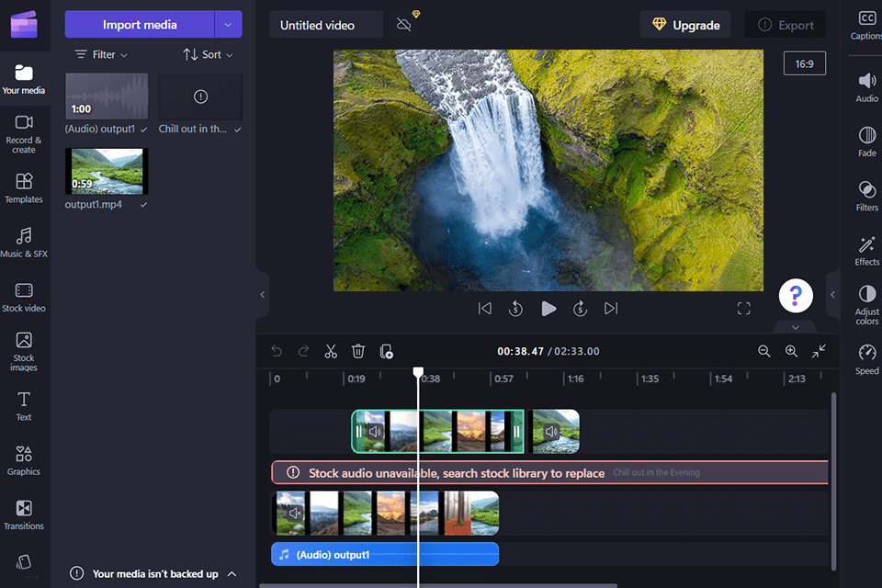The image size is (882, 588).
Task: Switch to the Music & SFX tab
Action: click(24, 242)
